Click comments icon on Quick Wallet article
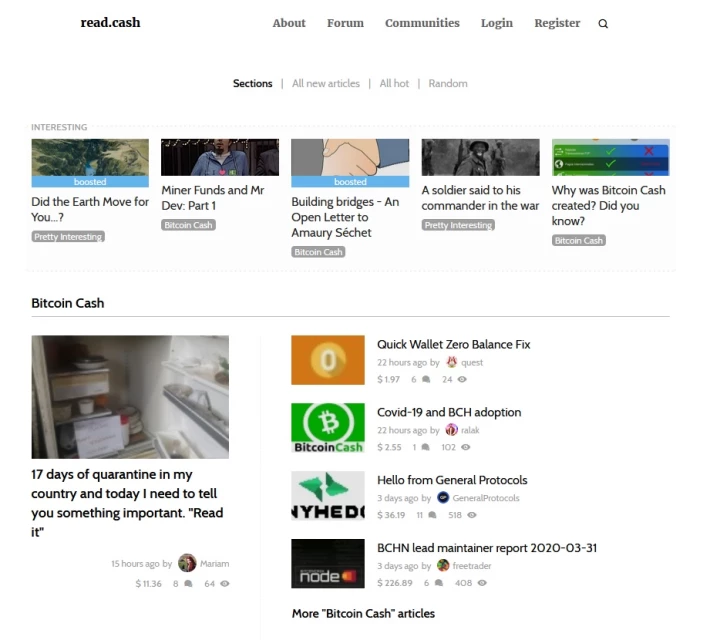This screenshot has width=710, height=640. (426, 380)
